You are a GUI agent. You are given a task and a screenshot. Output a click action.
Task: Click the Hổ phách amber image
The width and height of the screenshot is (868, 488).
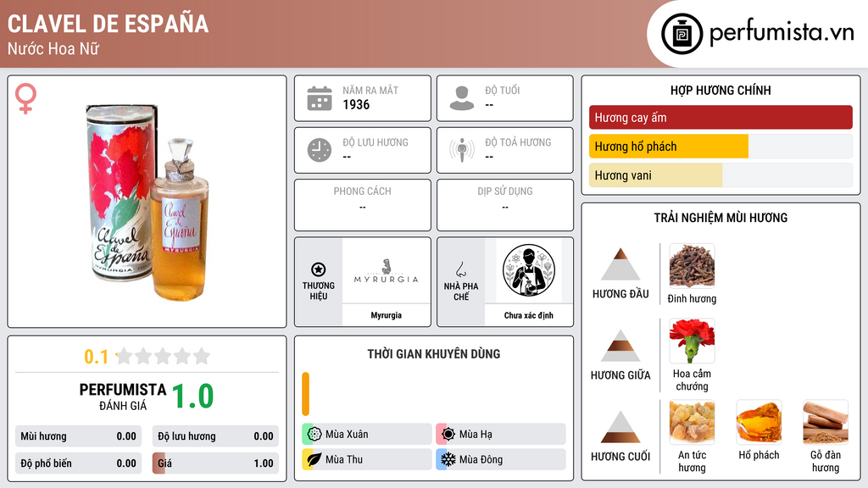tap(759, 423)
